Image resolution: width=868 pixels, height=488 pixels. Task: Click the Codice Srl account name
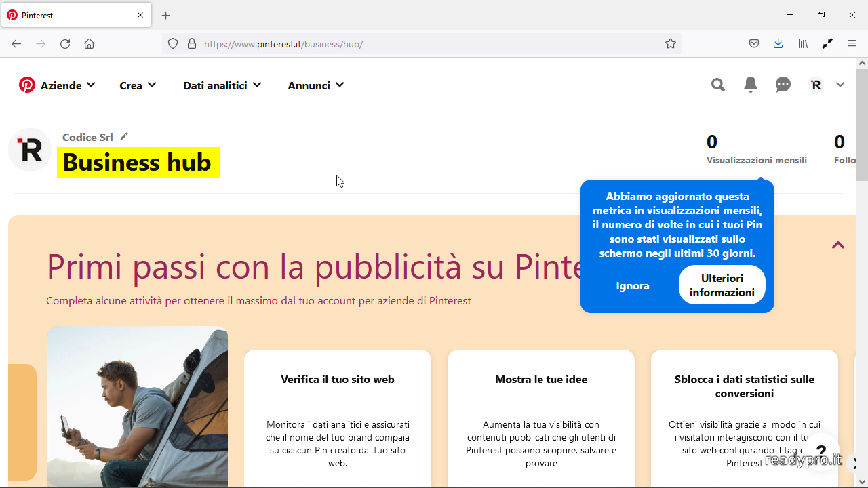point(87,137)
